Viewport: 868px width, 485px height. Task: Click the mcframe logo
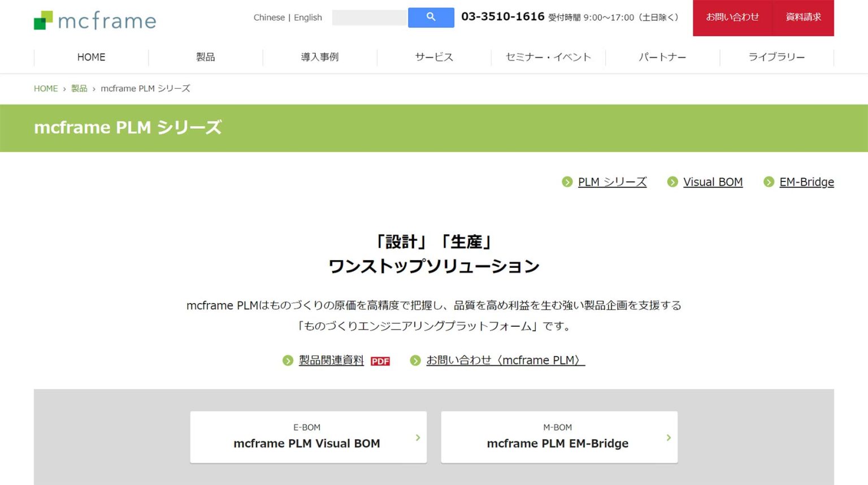95,20
